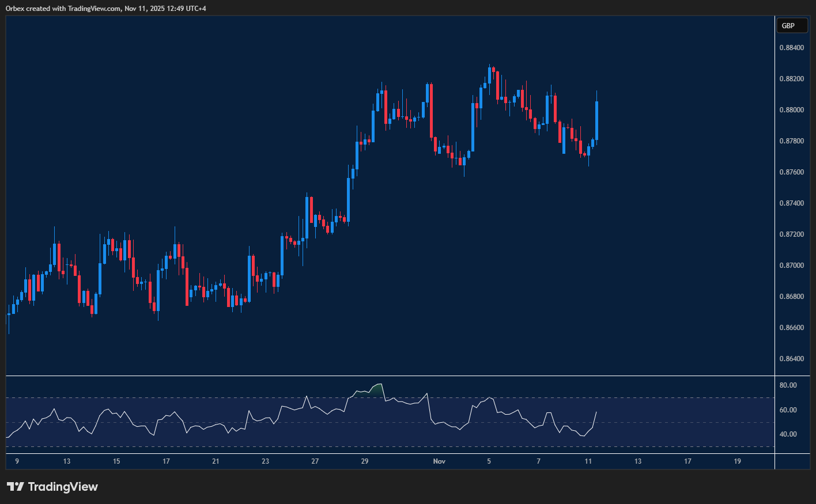Click the 0.88400 price axis label
The width and height of the screenshot is (816, 504).
click(x=791, y=48)
